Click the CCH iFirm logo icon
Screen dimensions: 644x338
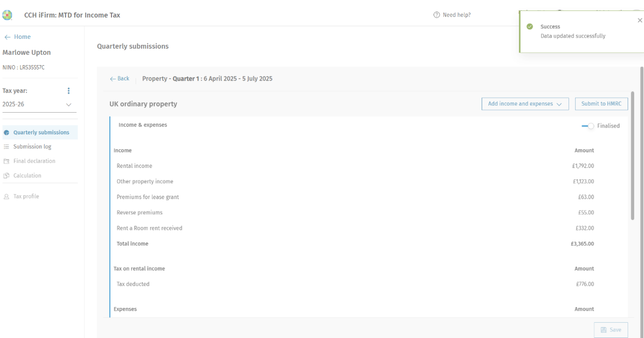7,15
